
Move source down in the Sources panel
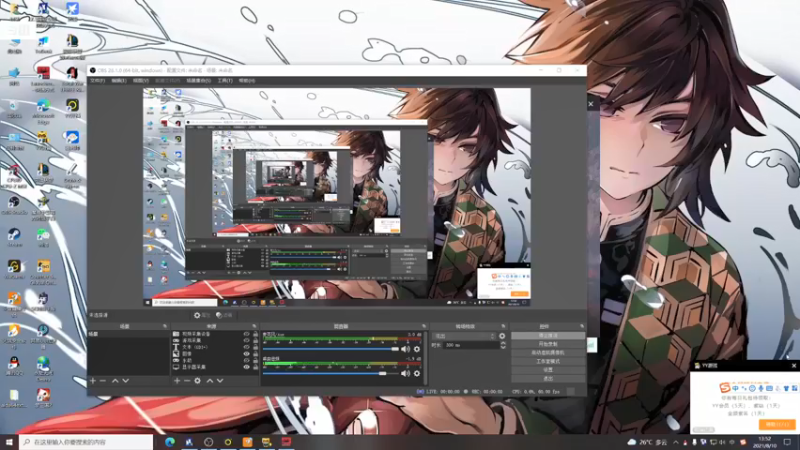tap(220, 381)
